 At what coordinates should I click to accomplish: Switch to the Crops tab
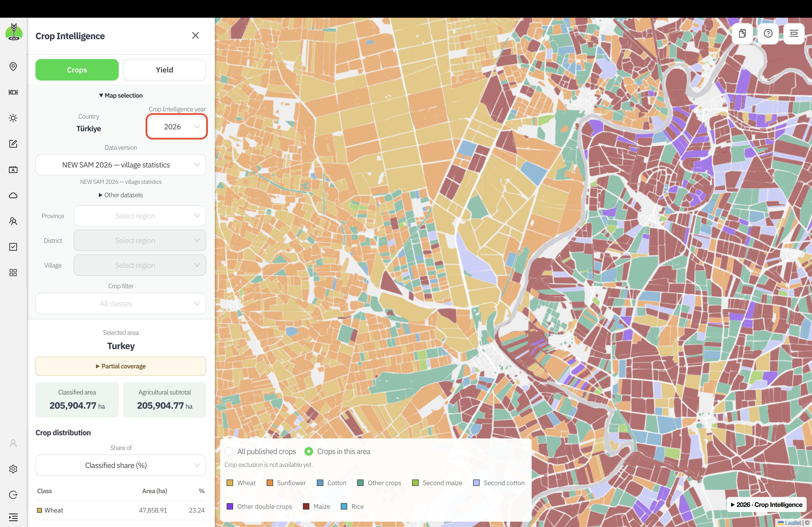(x=77, y=70)
